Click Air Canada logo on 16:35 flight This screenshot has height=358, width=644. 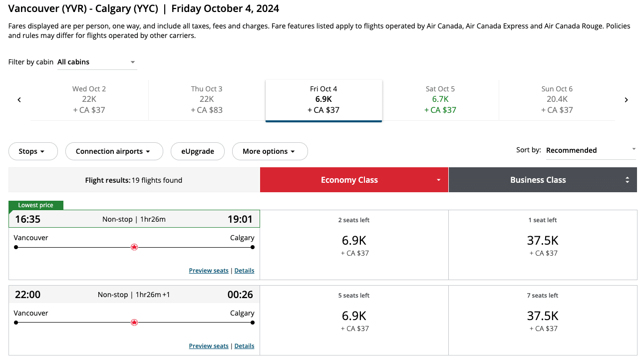pos(134,247)
